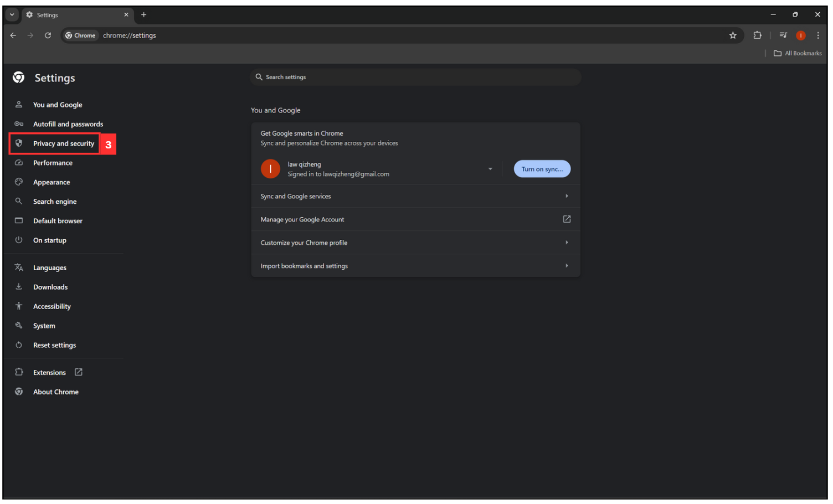
Task: Open Sync and Google services row
Action: click(x=415, y=196)
